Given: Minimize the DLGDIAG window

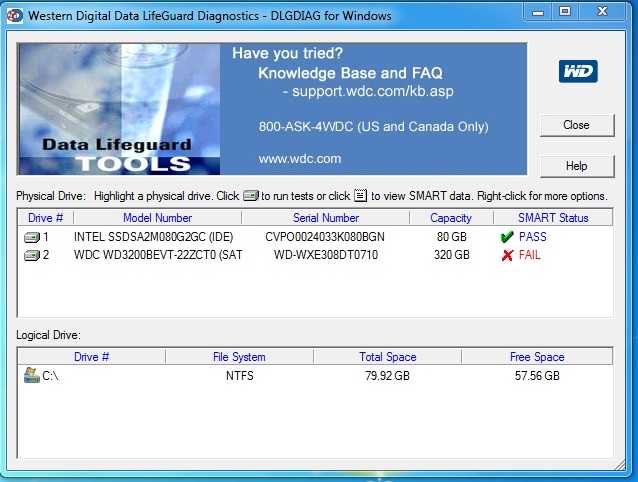Looking at the screenshot, I should point(538,12).
